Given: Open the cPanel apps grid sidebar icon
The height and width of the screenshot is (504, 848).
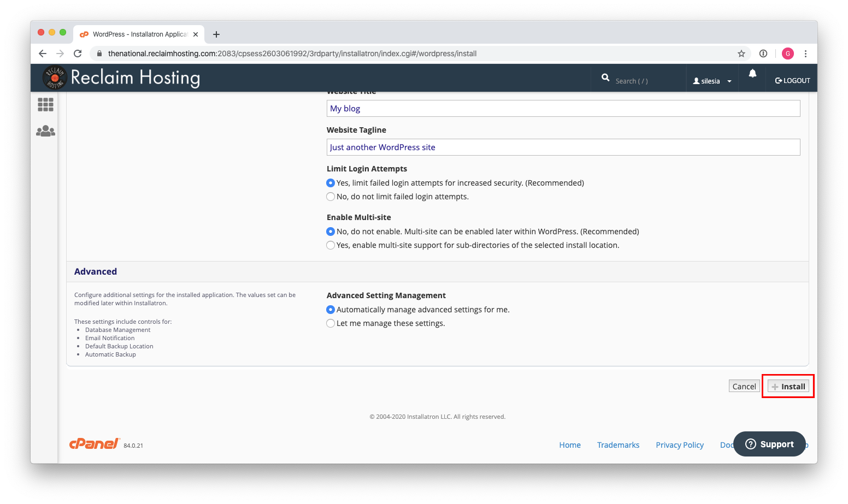Looking at the screenshot, I should tap(45, 104).
